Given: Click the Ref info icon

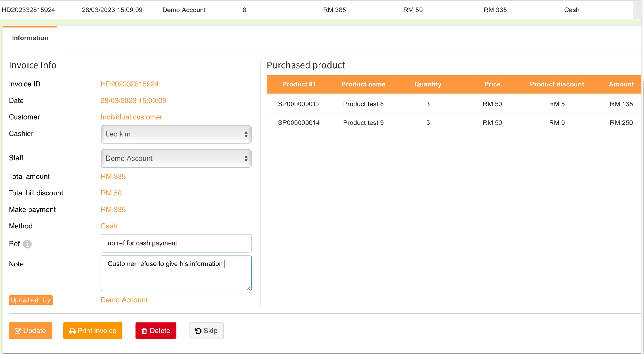Looking at the screenshot, I should (27, 244).
